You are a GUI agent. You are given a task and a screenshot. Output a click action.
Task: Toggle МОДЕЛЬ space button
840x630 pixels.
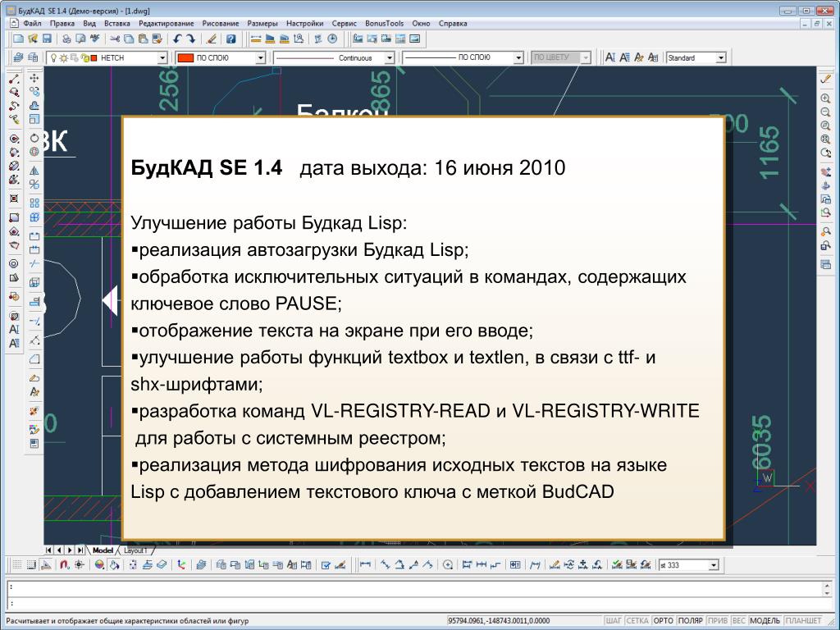[765, 620]
